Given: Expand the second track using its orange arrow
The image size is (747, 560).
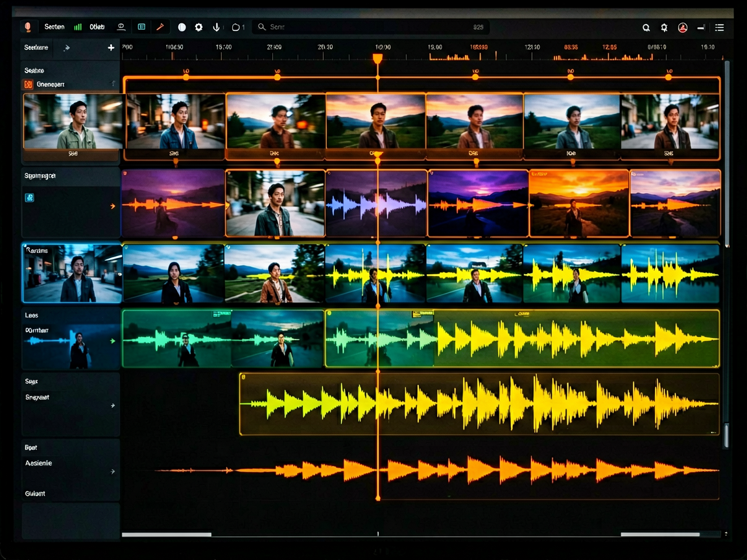Looking at the screenshot, I should click(113, 206).
